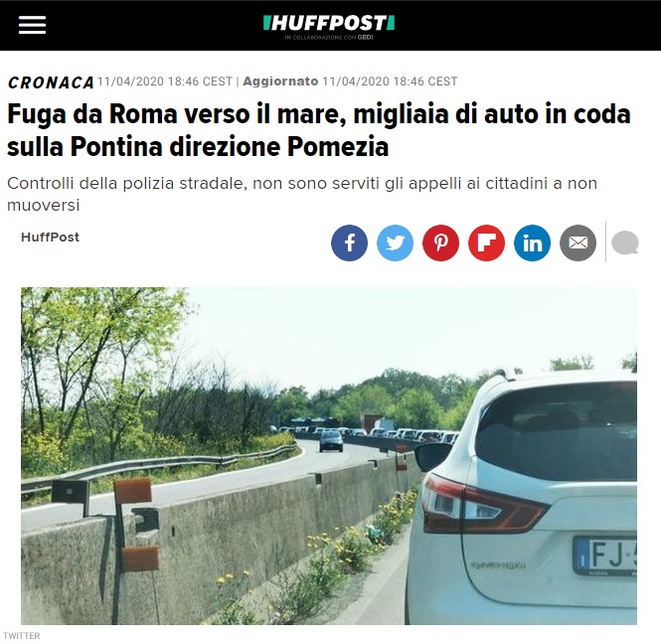Send the article by email
This screenshot has width=661, height=644.
pyautogui.click(x=578, y=242)
